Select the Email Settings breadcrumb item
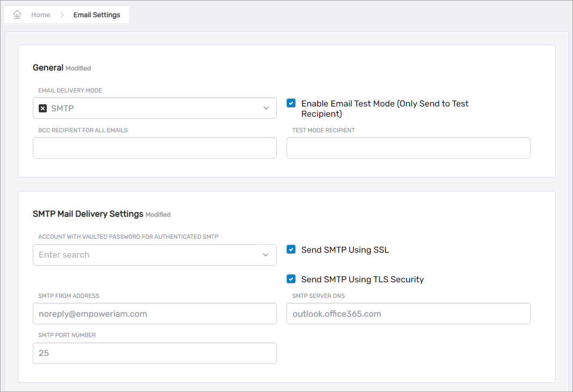 [x=97, y=15]
